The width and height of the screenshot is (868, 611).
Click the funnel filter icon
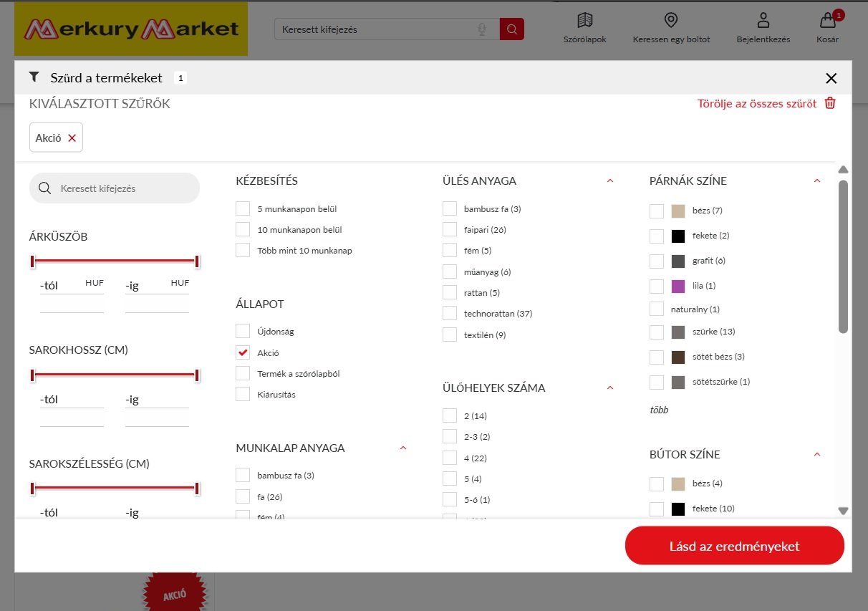[x=34, y=77]
